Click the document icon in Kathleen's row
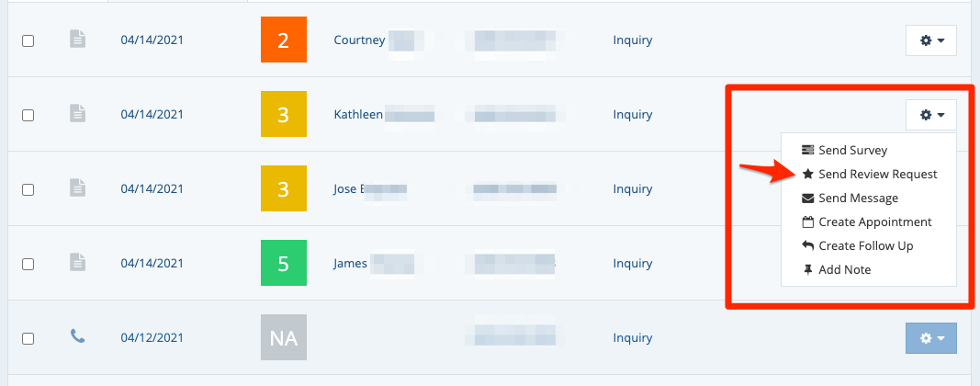The height and width of the screenshot is (386, 980). [78, 115]
